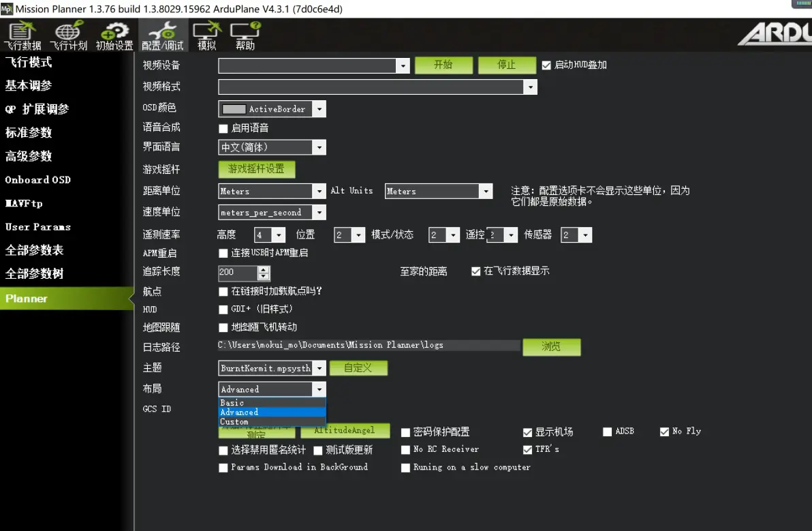Click the 浏览 browse log path button
The image size is (812, 531).
pyautogui.click(x=552, y=346)
